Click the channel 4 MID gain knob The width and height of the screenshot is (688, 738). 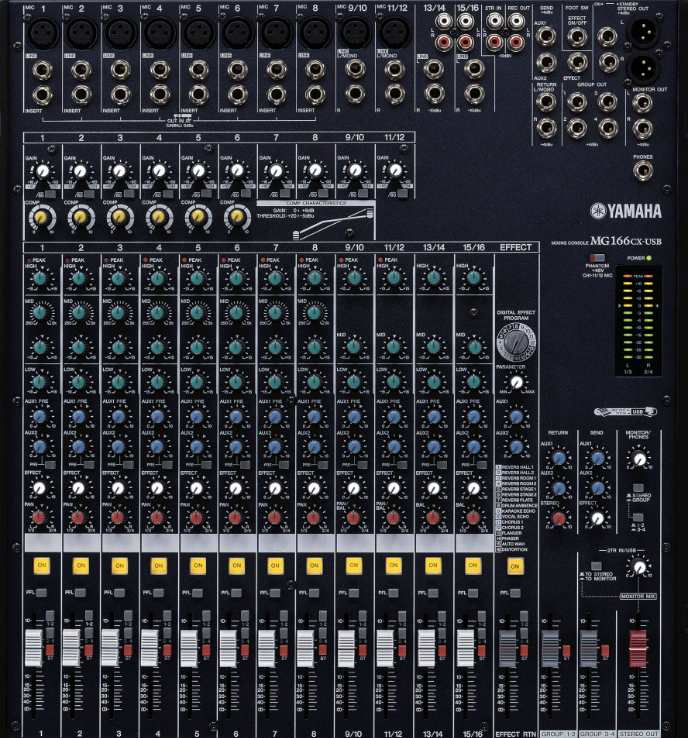click(158, 347)
